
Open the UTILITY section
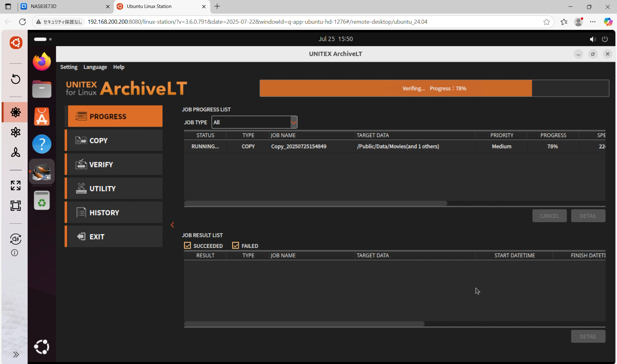(114, 188)
